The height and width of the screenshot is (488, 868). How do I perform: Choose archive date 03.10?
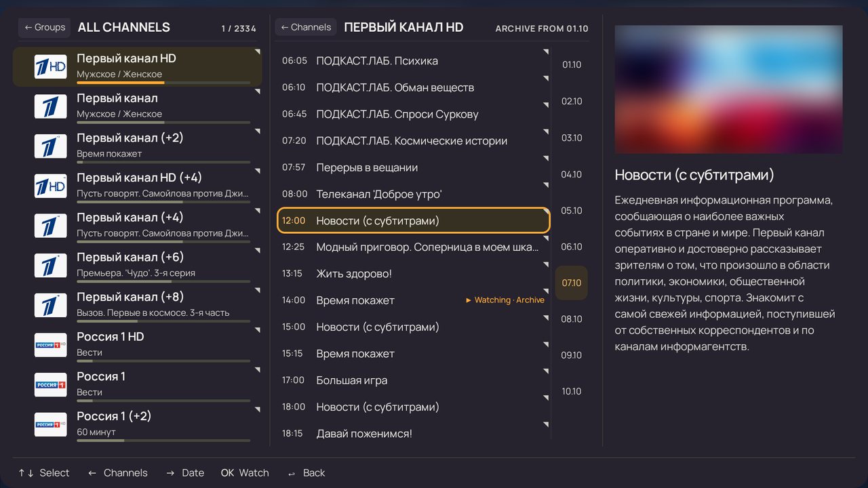click(572, 138)
